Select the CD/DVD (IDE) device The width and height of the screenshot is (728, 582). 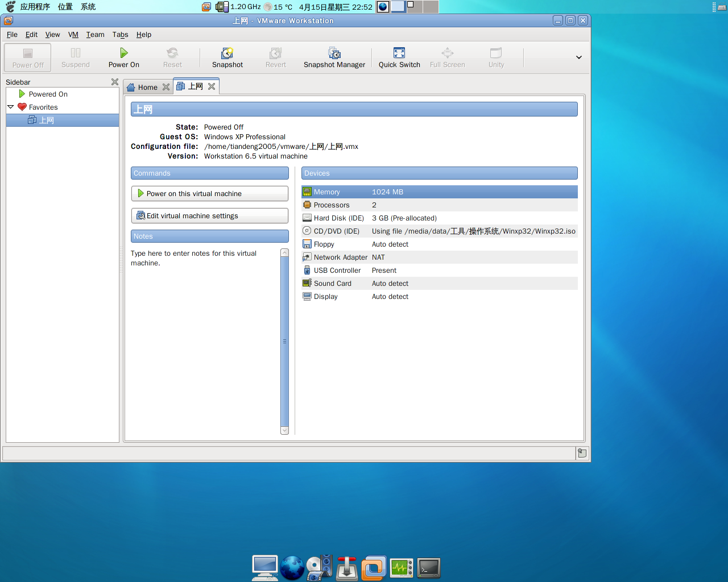pos(440,231)
